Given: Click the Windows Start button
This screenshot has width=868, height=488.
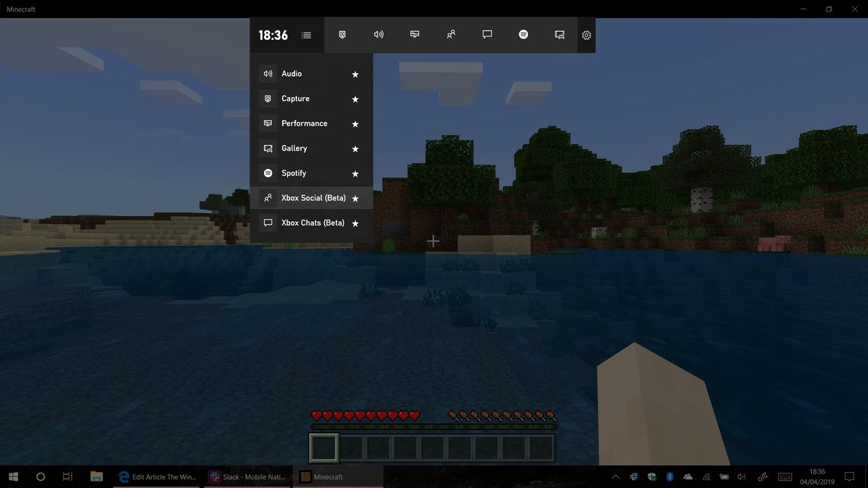Looking at the screenshot, I should coord(13,476).
